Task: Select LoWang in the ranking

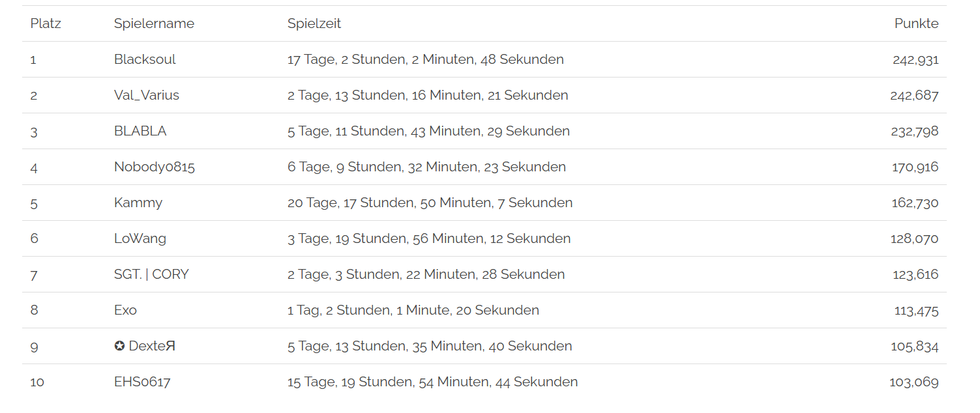Action: point(140,239)
